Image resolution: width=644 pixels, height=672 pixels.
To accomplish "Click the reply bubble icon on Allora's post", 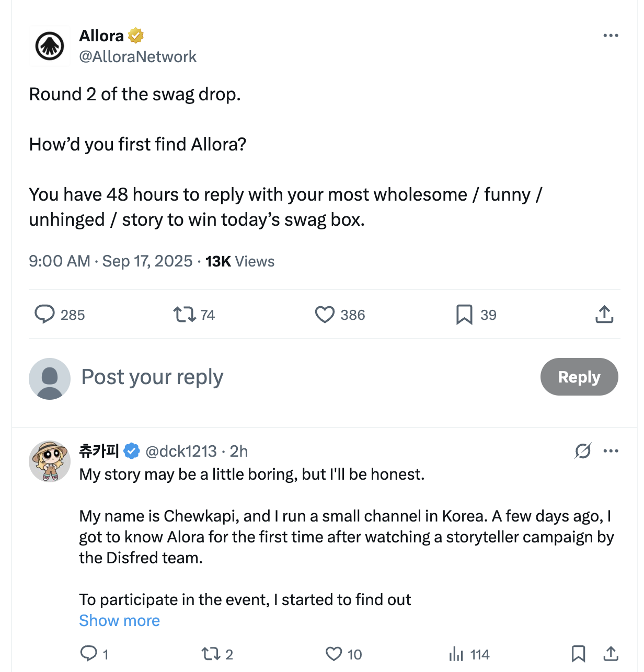I will point(45,315).
